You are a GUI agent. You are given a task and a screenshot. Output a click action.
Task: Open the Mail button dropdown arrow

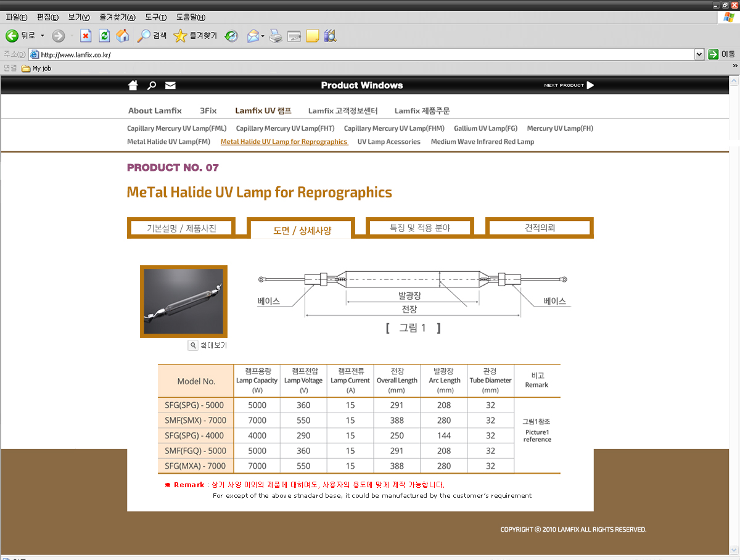[x=263, y=36]
